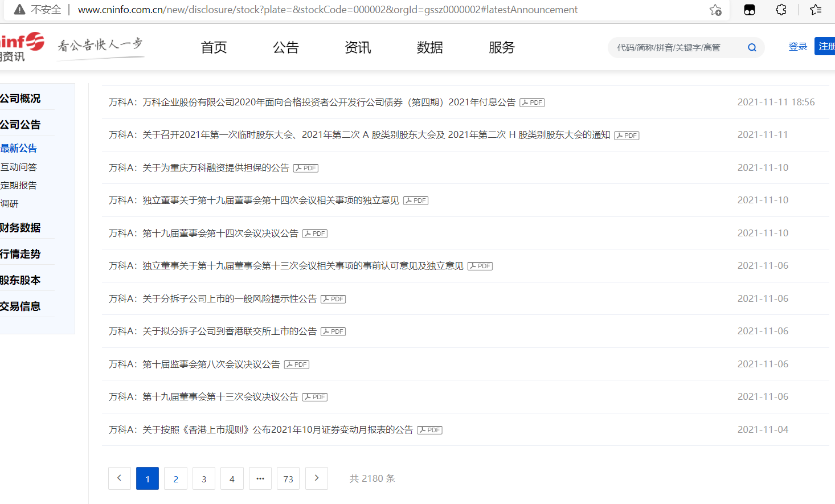Screen dimensions: 835x504
Task: Open PDF icon for 2021年付息公告
Action: click(532, 103)
